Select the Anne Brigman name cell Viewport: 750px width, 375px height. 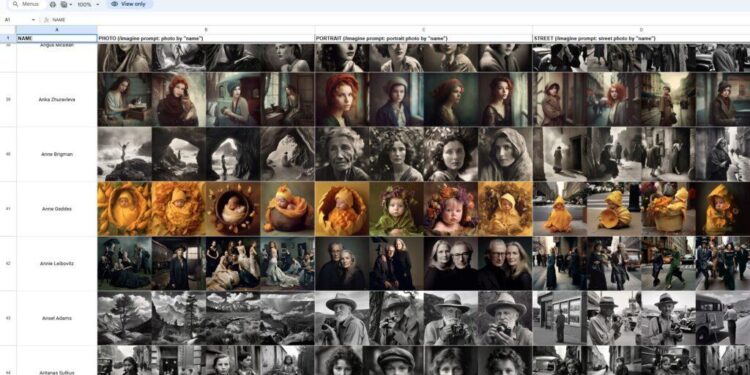[57, 154]
